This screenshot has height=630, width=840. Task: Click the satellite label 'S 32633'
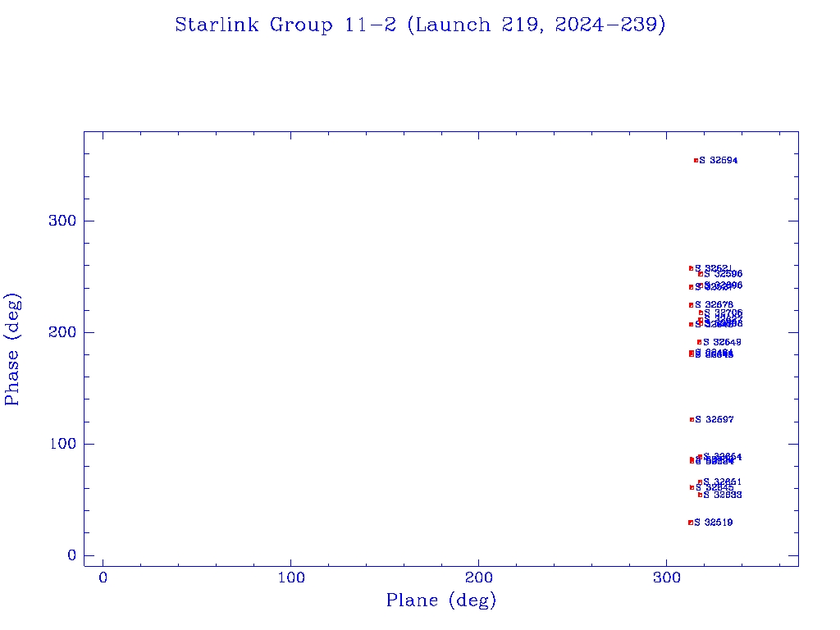[x=723, y=495]
